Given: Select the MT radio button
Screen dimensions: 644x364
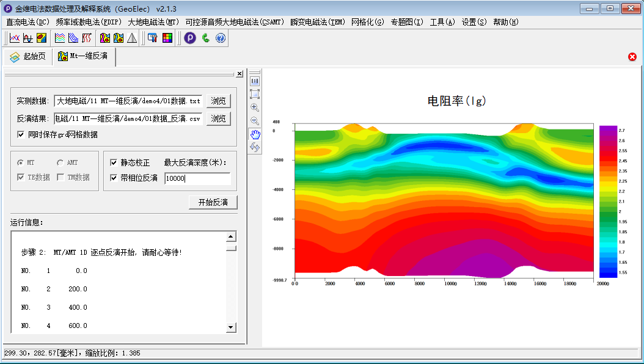Looking at the screenshot, I should (x=20, y=162).
